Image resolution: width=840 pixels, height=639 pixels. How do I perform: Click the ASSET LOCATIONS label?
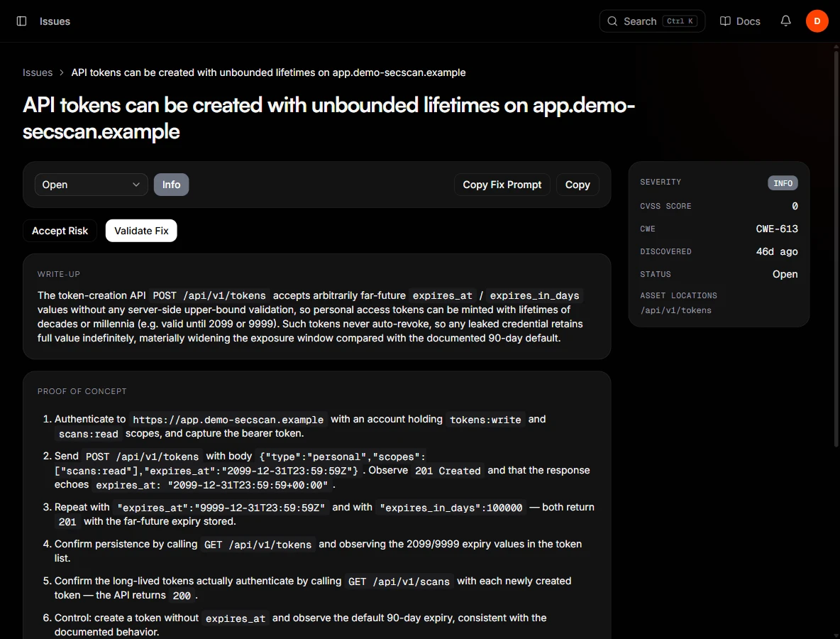click(x=678, y=295)
